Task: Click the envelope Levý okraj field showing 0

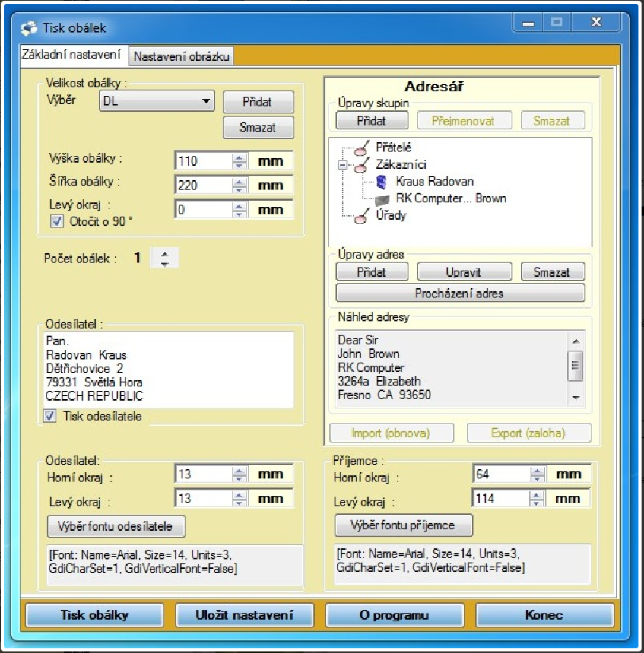Action: 204,209
